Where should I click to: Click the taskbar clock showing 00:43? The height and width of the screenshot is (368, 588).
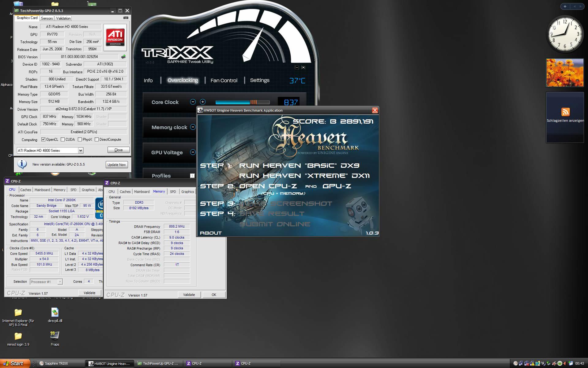pyautogui.click(x=579, y=363)
